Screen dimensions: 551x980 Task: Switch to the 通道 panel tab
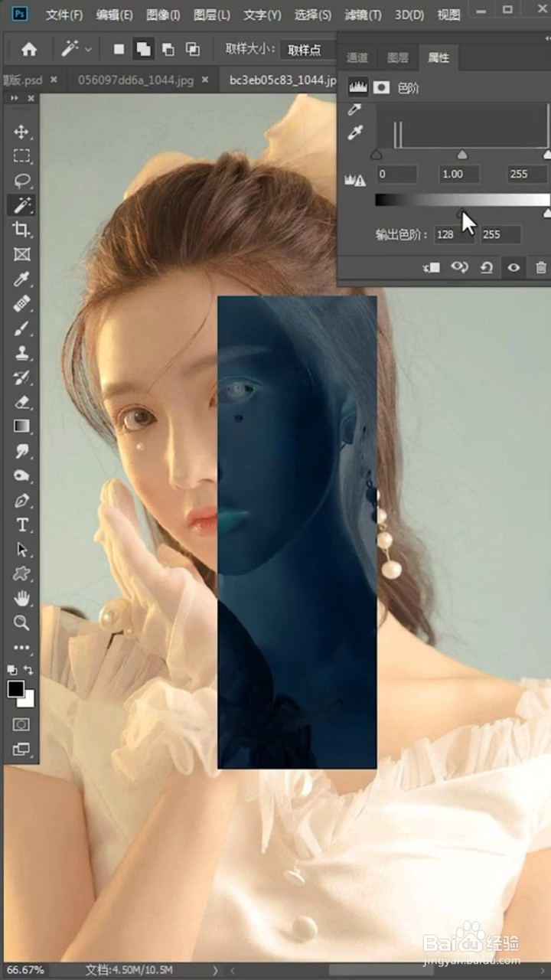click(x=357, y=57)
